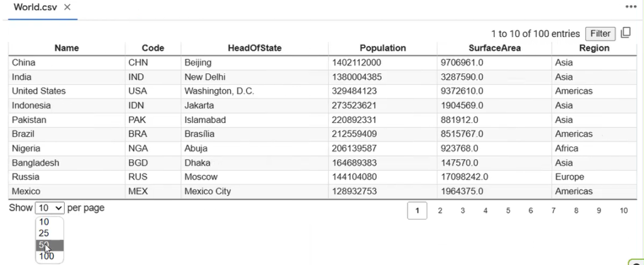Sort by the Region column header
The image size is (644, 265).
click(x=594, y=48)
